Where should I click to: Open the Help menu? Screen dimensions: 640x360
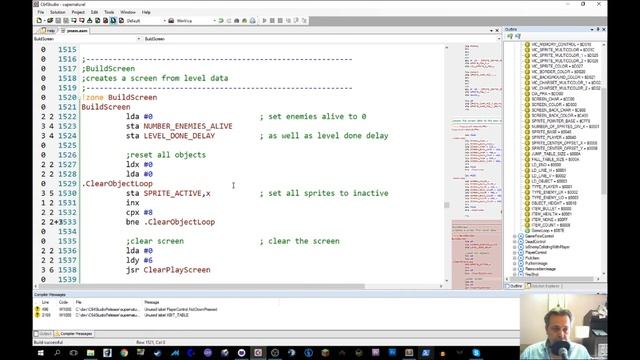tap(146, 12)
